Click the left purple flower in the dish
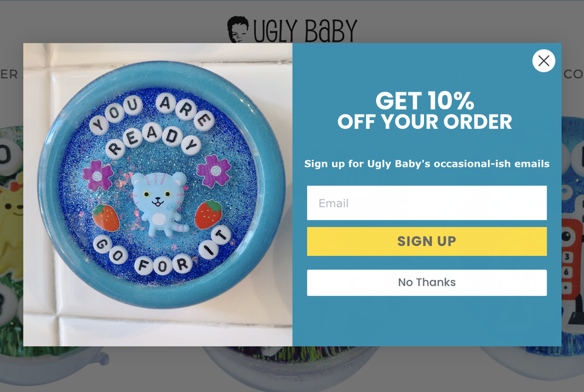 click(98, 175)
